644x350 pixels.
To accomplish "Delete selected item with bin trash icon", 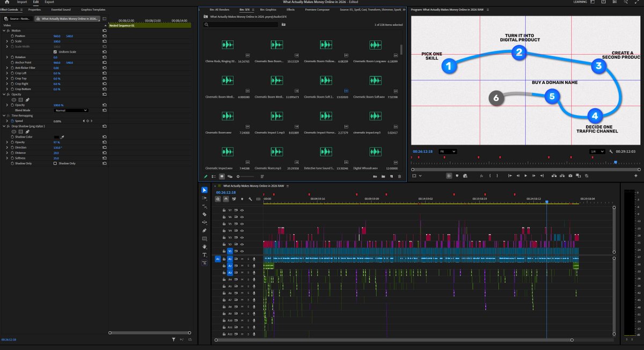I will tap(399, 176).
